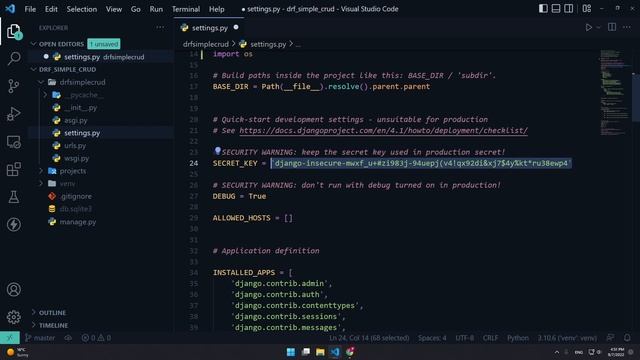The width and height of the screenshot is (640, 360).
Task: Collapse the Open Editors section
Action: [x=61, y=44]
